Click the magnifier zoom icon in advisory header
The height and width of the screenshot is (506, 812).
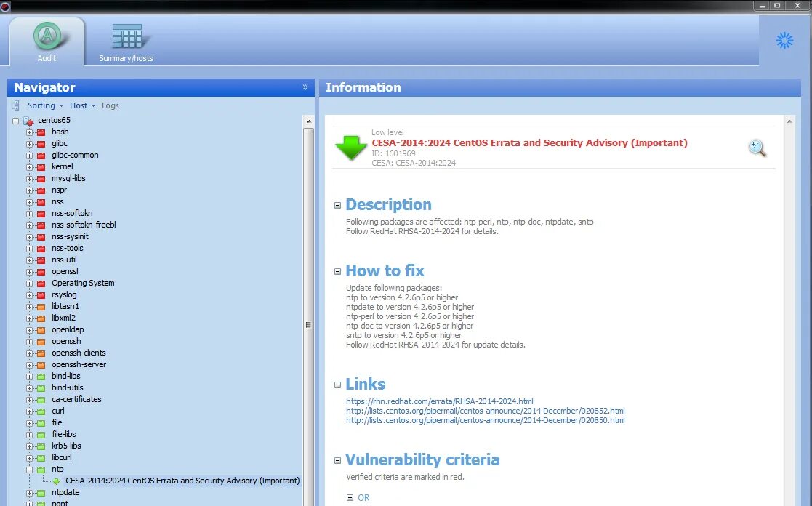tap(757, 148)
